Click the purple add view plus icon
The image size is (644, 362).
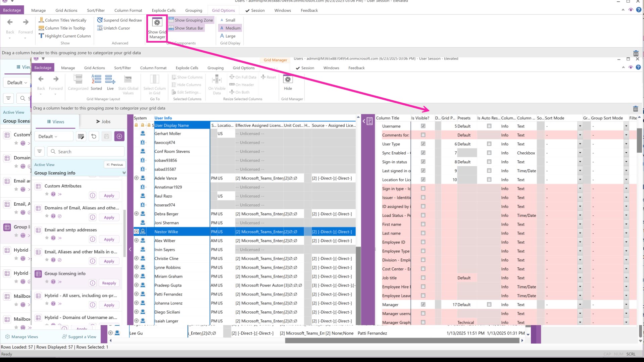tap(119, 137)
